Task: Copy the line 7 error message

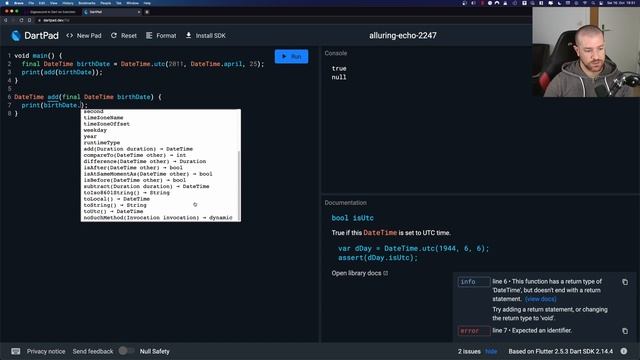Action: 625,331
